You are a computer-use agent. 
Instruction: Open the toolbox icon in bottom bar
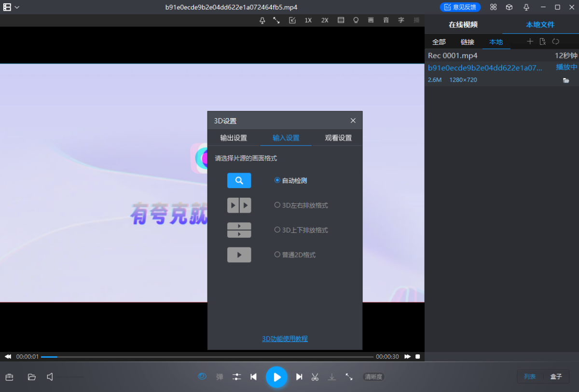pyautogui.click(x=9, y=377)
